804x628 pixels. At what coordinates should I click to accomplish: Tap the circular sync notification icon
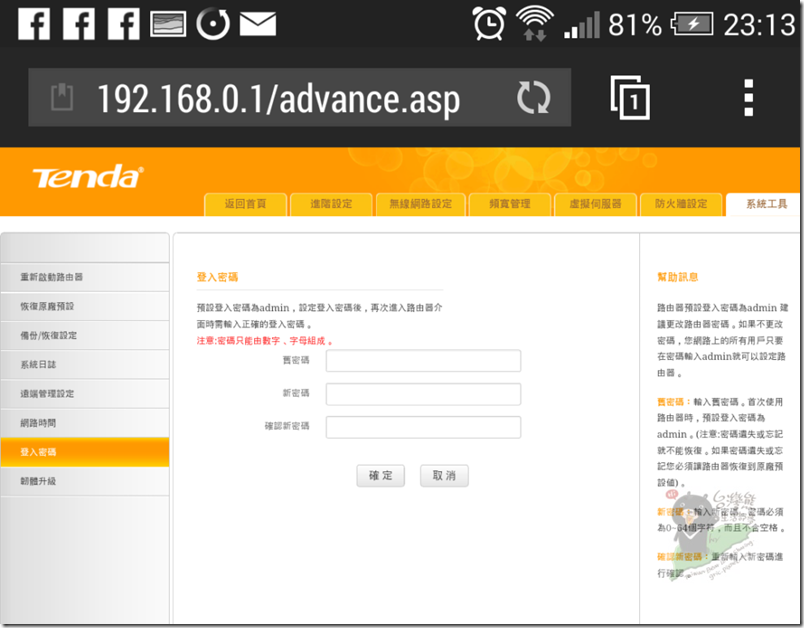(x=213, y=24)
